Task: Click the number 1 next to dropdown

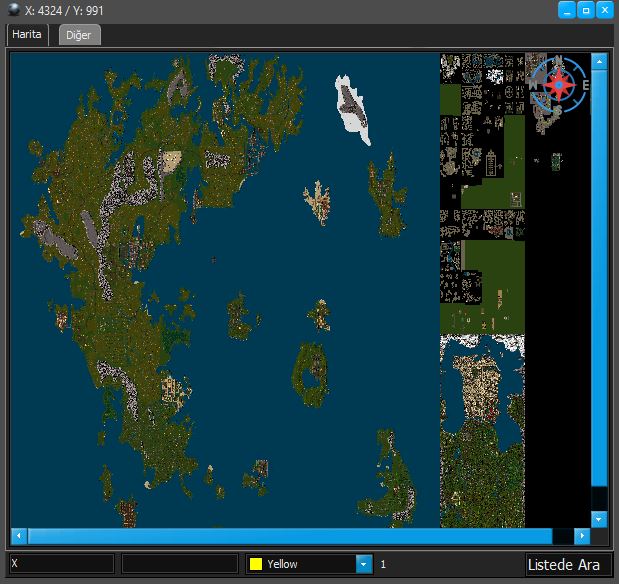Action: pyautogui.click(x=383, y=564)
